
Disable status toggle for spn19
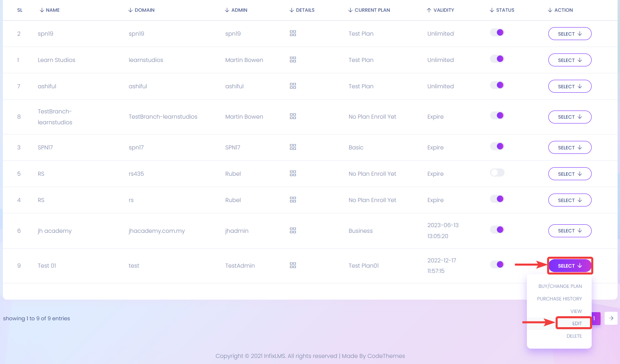(497, 32)
